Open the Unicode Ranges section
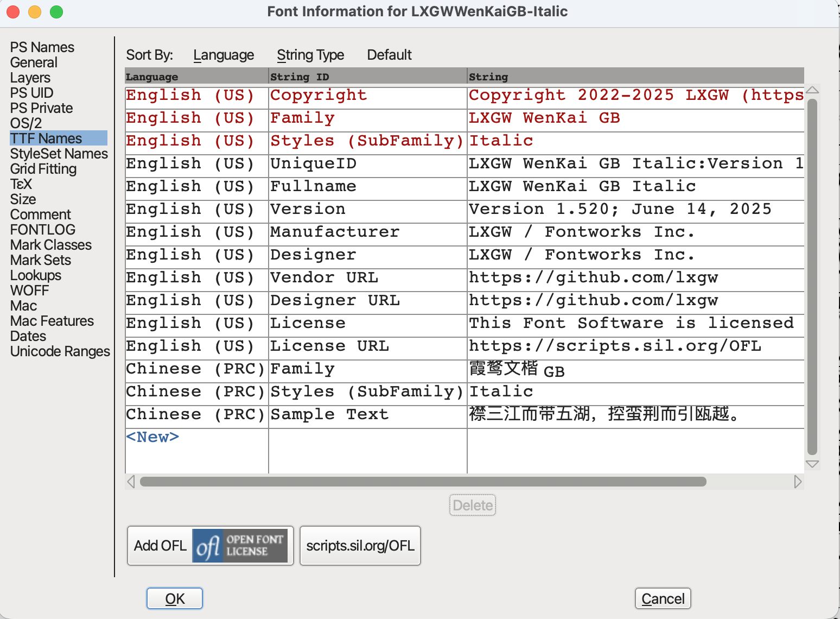The height and width of the screenshot is (619, 840). 60,351
